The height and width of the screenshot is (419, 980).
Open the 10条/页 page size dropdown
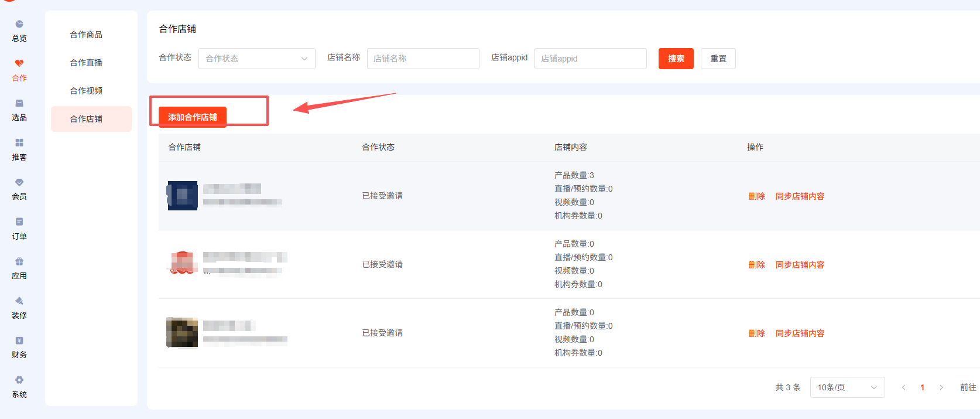coord(847,387)
